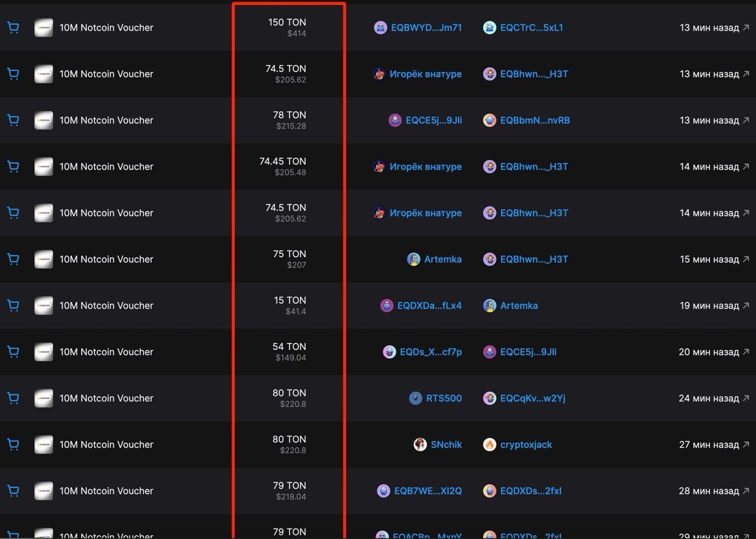Open the voucher thumbnail in the 74.45 TON row
Viewport: 756px width, 539px height.
pos(44,167)
